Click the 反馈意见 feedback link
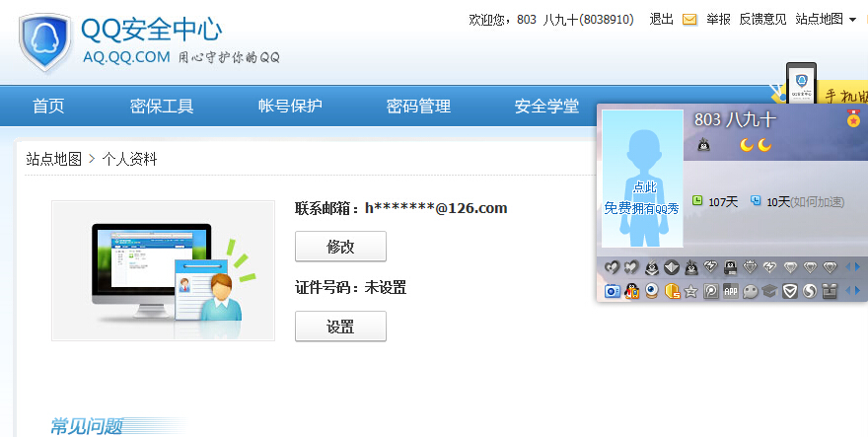868x437 pixels. pyautogui.click(x=762, y=20)
